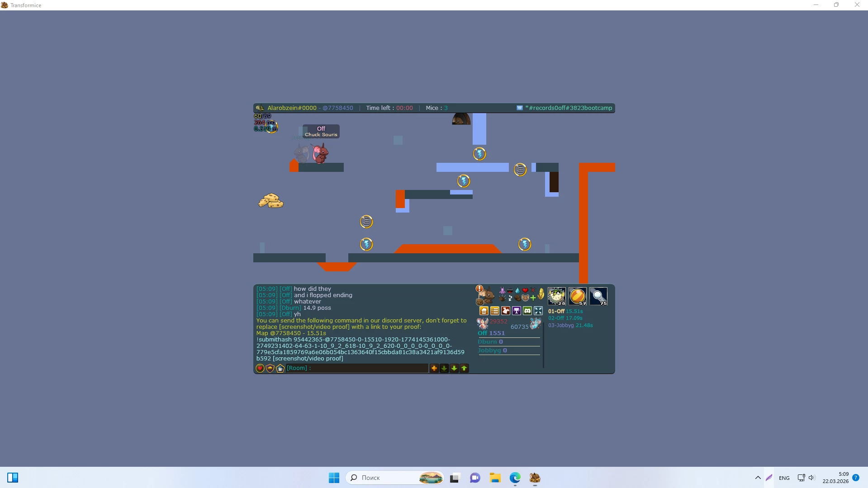Click the heart icon beside the chat input
Viewport: 868px width, 488px height.
260,368
